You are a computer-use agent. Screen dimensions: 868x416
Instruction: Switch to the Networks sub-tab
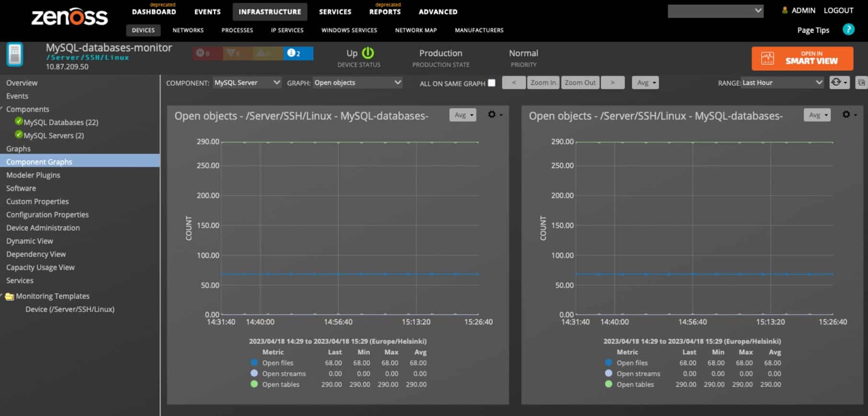(188, 30)
